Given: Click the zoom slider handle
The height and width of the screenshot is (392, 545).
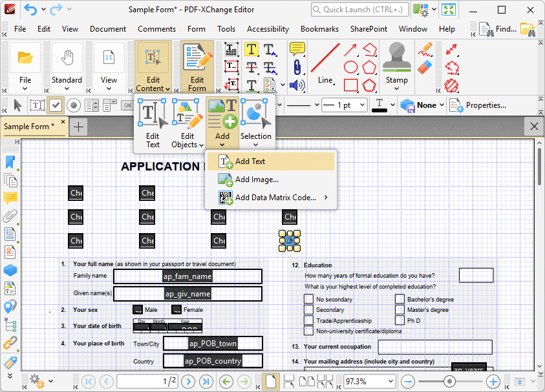Looking at the screenshot, I should [449, 382].
